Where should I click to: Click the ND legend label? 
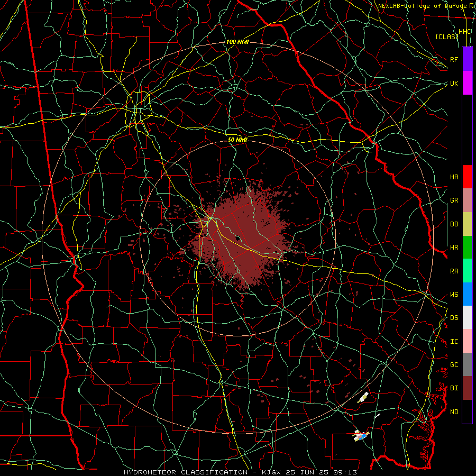454,412
